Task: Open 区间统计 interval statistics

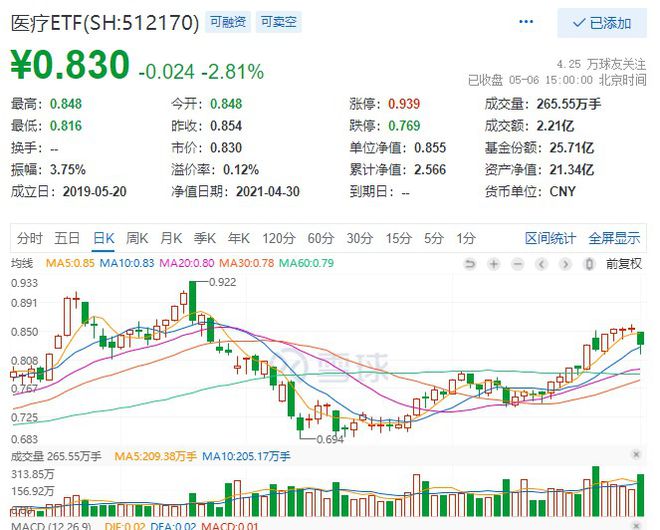Action: tap(550, 238)
